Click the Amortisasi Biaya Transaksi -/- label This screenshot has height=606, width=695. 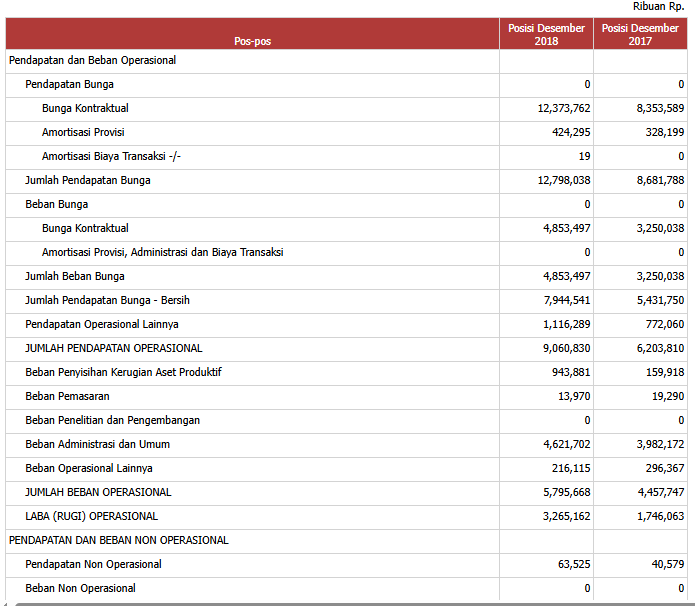point(111,156)
